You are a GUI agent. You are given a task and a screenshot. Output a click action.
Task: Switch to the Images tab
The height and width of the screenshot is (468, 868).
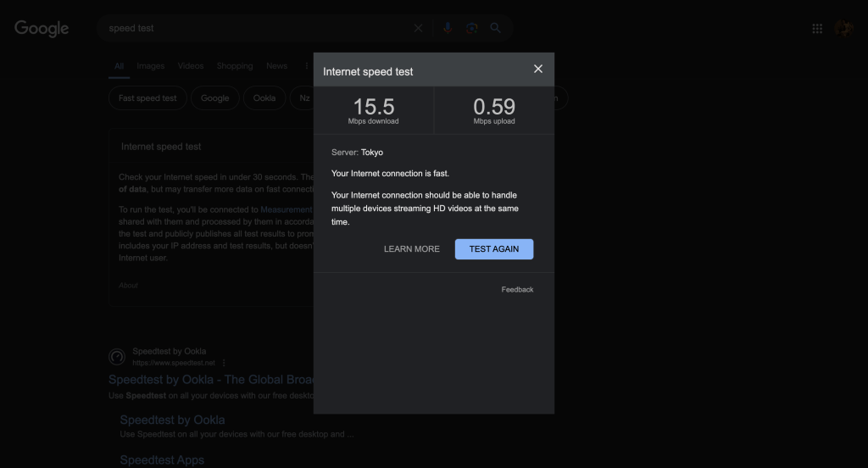click(x=151, y=66)
